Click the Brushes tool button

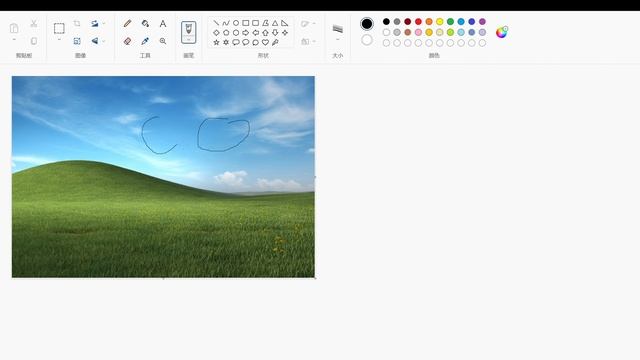click(189, 32)
